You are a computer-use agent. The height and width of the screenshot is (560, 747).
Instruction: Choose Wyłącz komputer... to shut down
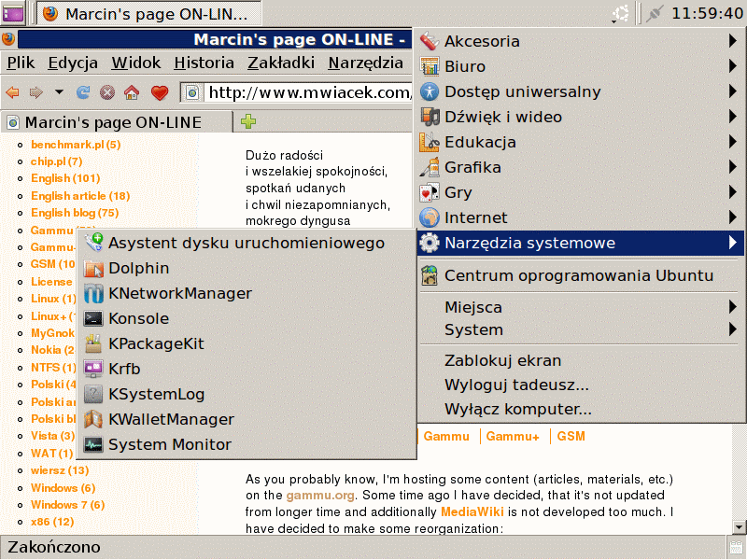(x=517, y=409)
